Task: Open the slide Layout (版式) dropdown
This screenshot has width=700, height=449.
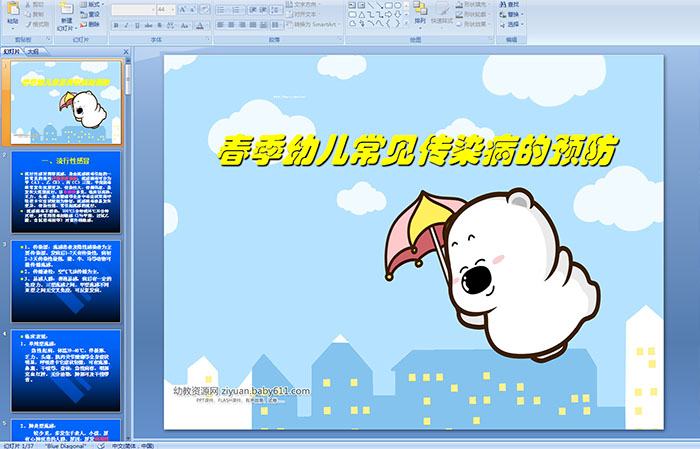Action: (92, 4)
